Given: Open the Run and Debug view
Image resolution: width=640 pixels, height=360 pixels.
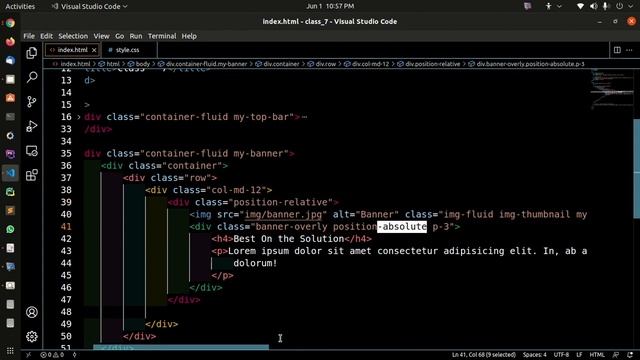Looking at the screenshot, I should [32, 126].
